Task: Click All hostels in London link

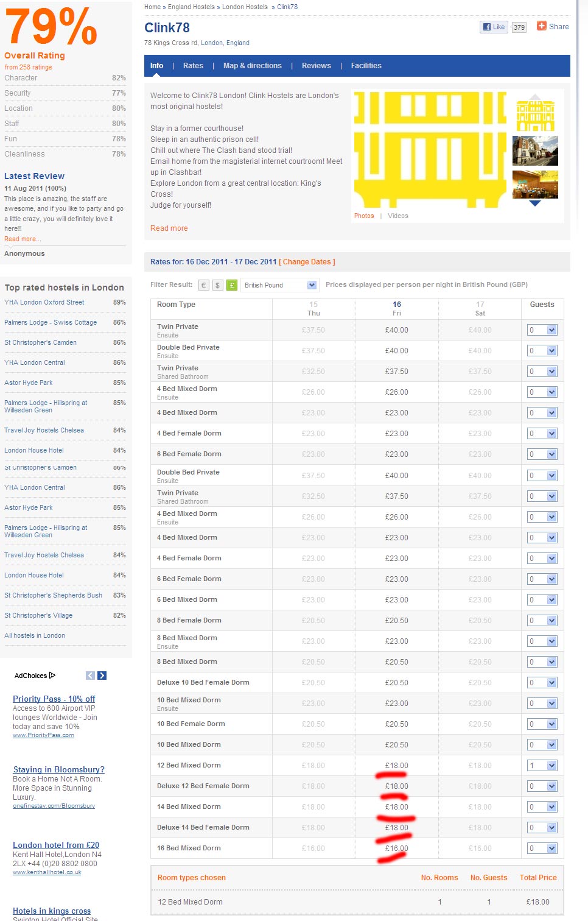Action: (35, 635)
